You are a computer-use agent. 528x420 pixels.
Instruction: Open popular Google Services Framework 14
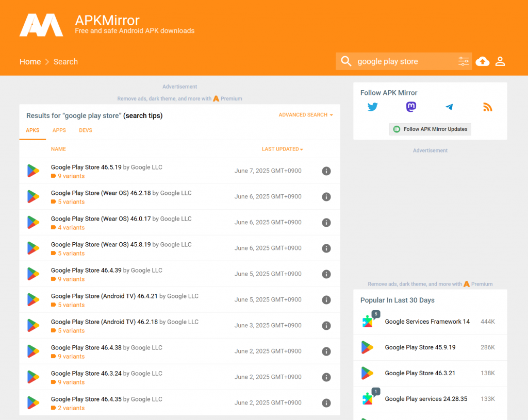tap(427, 322)
